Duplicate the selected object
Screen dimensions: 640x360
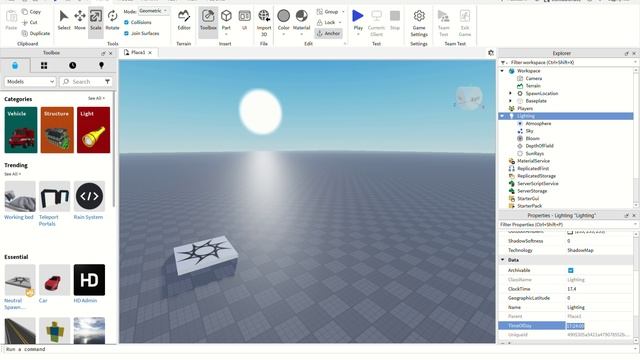pyautogui.click(x=36, y=33)
